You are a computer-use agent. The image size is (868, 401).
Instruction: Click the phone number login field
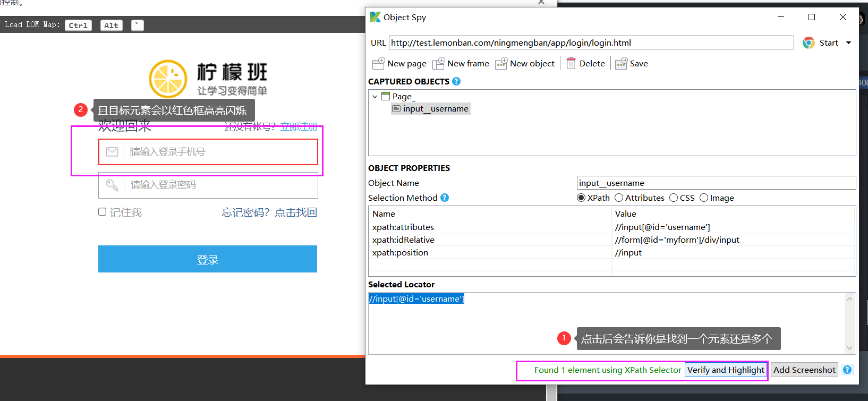click(208, 152)
